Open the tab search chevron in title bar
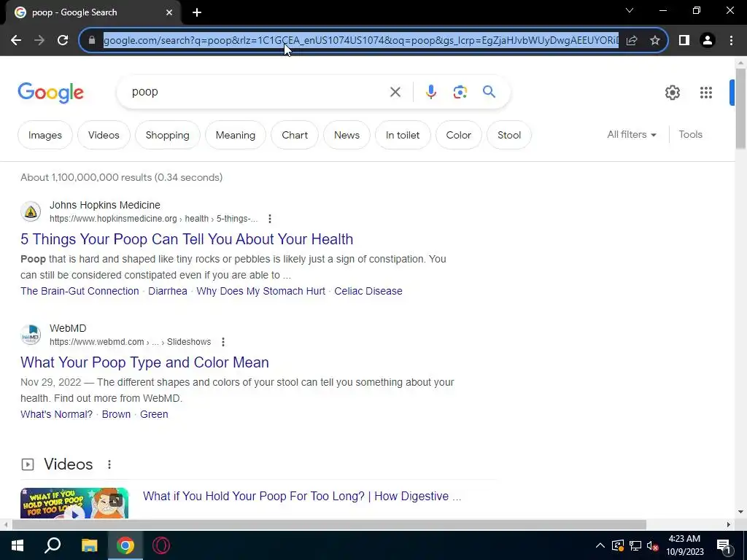 pos(630,10)
